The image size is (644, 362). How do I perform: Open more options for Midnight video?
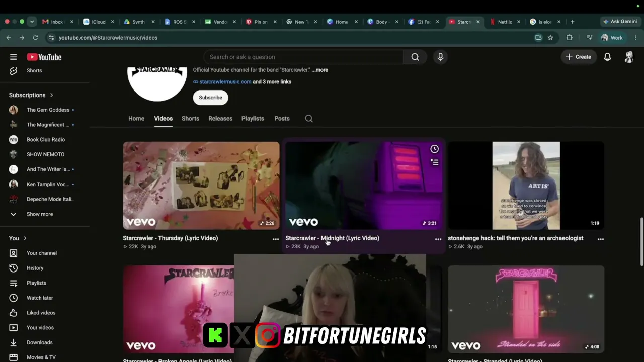click(x=438, y=239)
